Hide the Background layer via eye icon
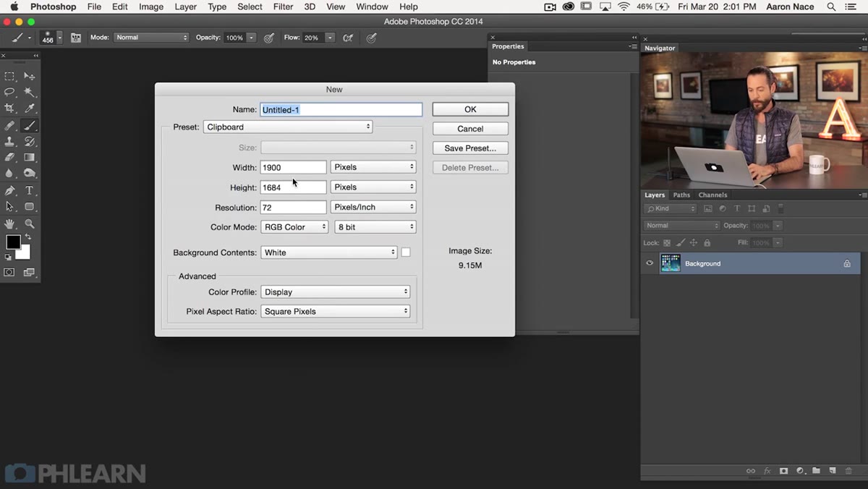The height and width of the screenshot is (489, 868). click(x=650, y=263)
